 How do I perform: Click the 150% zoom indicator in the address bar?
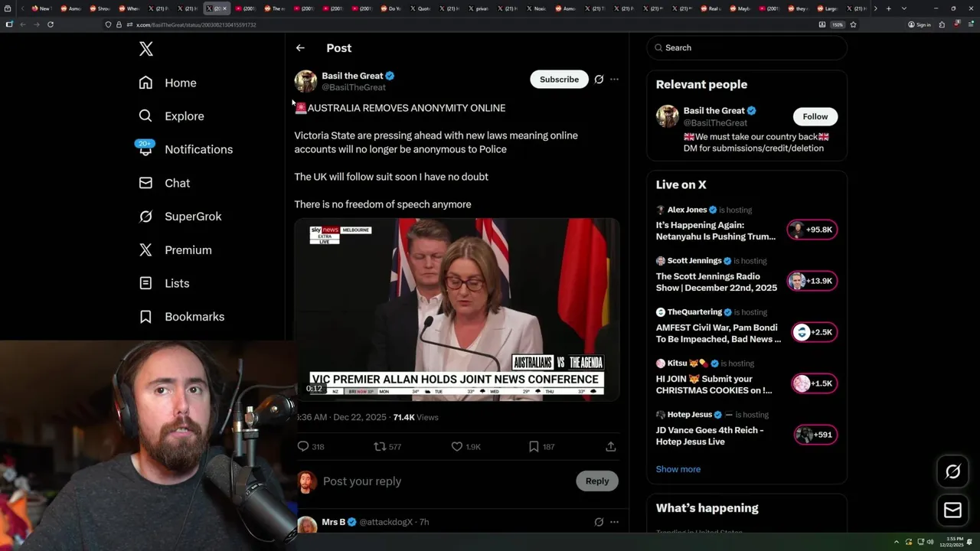[838, 24]
